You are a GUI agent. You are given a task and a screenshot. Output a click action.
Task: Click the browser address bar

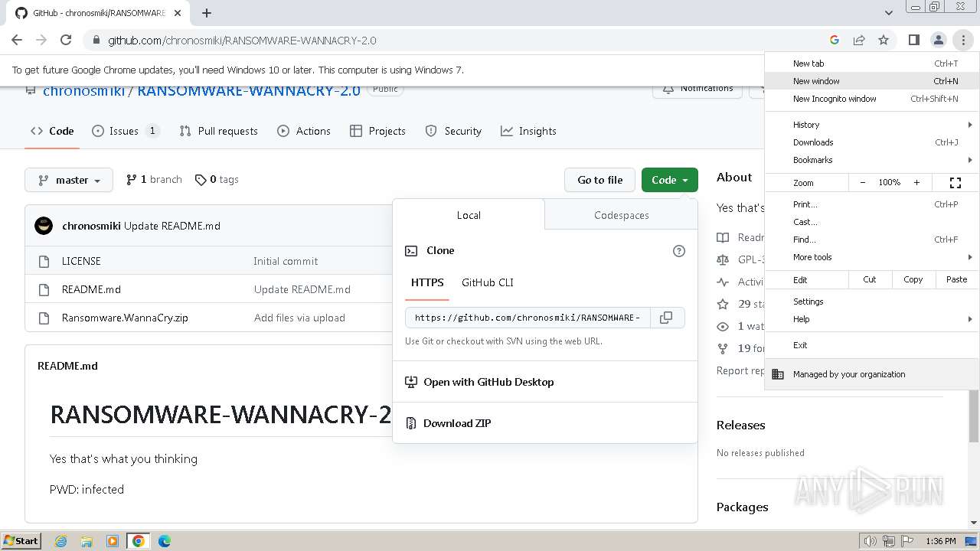tap(459, 40)
